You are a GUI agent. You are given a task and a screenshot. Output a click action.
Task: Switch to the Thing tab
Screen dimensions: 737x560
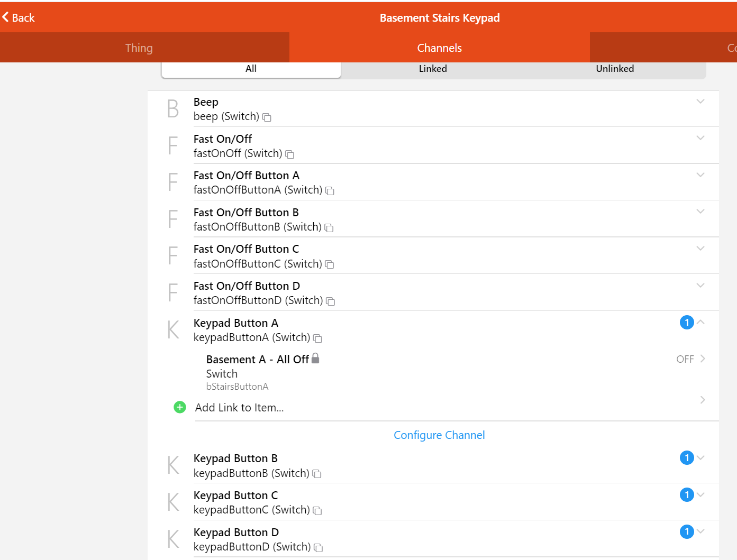click(x=144, y=48)
